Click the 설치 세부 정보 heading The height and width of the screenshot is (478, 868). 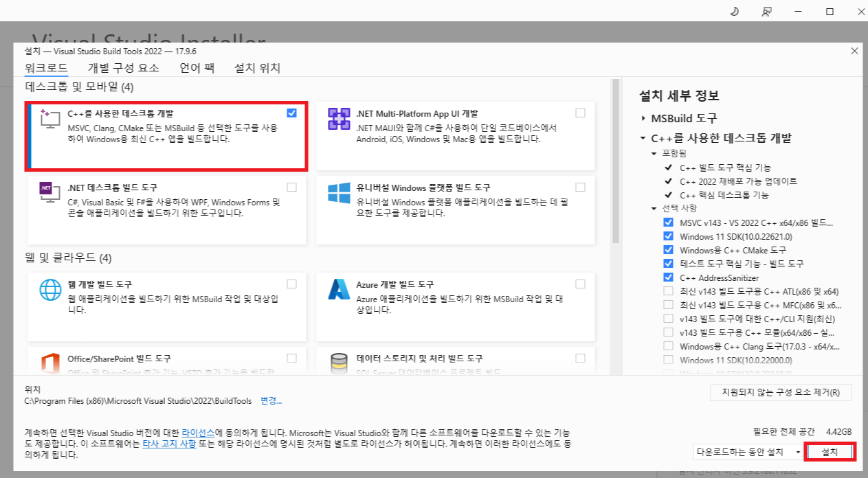(679, 95)
